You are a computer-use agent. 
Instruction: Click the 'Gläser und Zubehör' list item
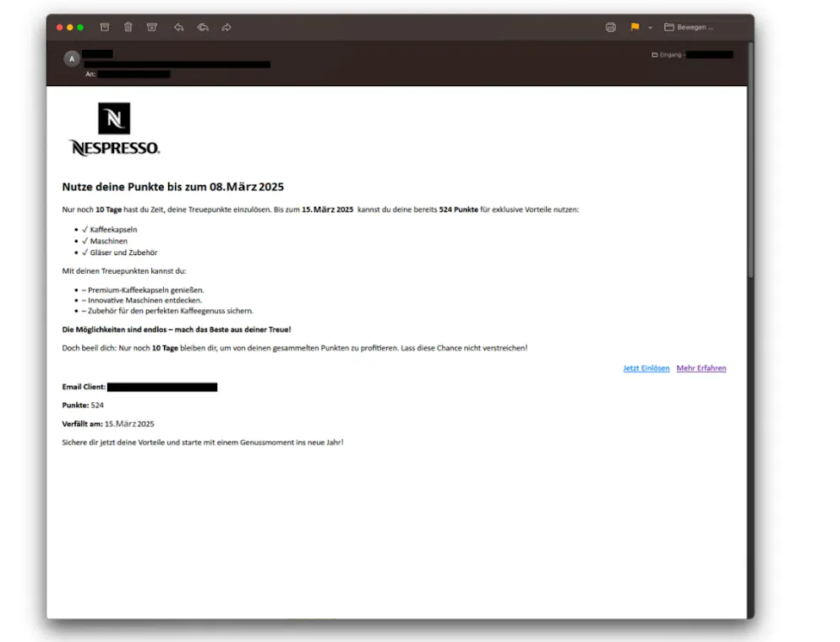coord(120,253)
